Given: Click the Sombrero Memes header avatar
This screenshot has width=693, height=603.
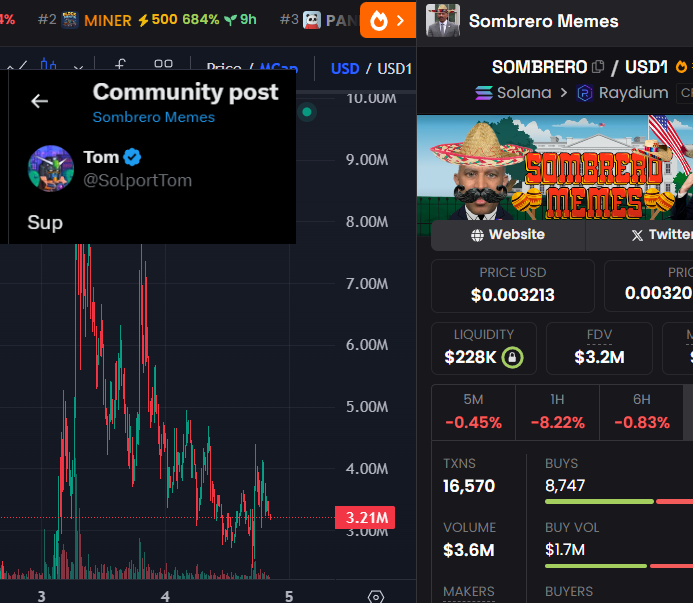Looking at the screenshot, I should (x=443, y=20).
